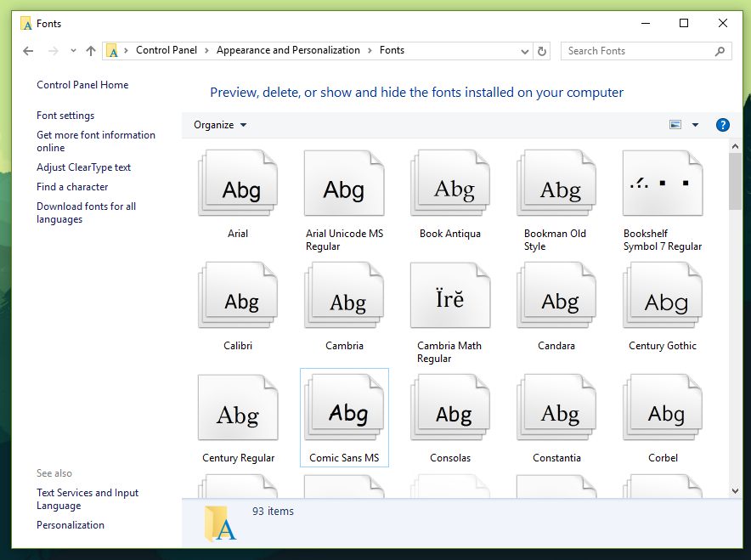This screenshot has height=560, width=751.
Task: Expand chevron after Control Panel breadcrumb
Action: 206,50
